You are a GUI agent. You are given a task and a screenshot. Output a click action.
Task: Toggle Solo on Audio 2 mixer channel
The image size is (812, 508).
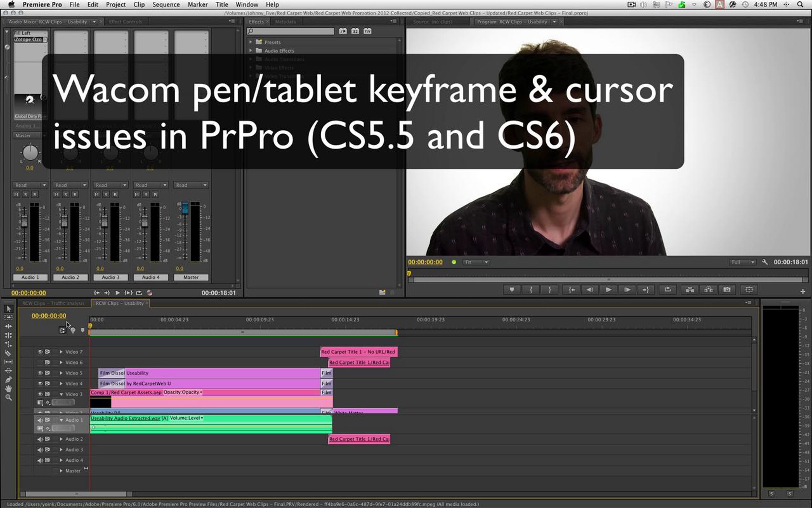(x=66, y=194)
